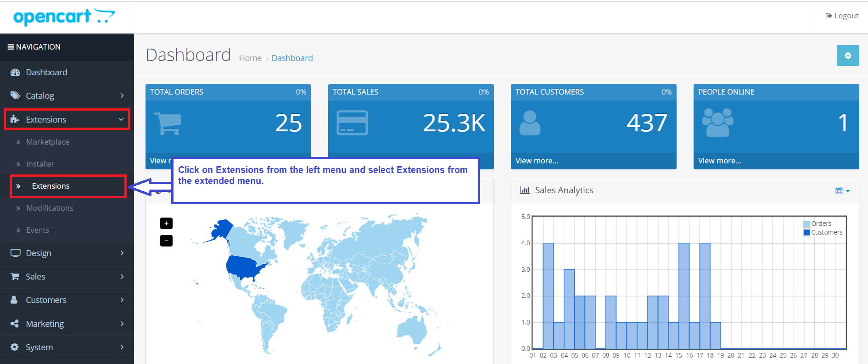Click the OpenCart logo
This screenshot has height=364, width=868.
coord(64,17)
